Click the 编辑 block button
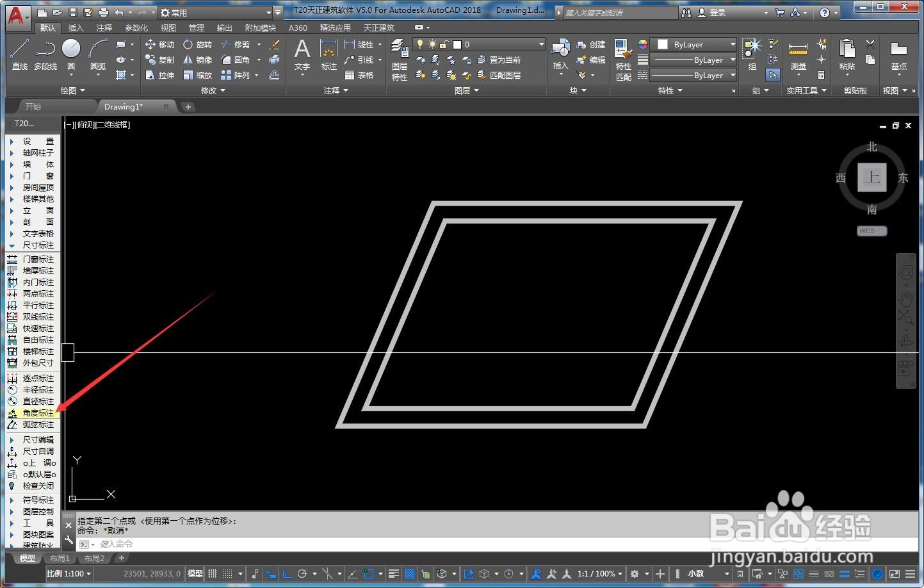This screenshot has height=588, width=924. 590,60
